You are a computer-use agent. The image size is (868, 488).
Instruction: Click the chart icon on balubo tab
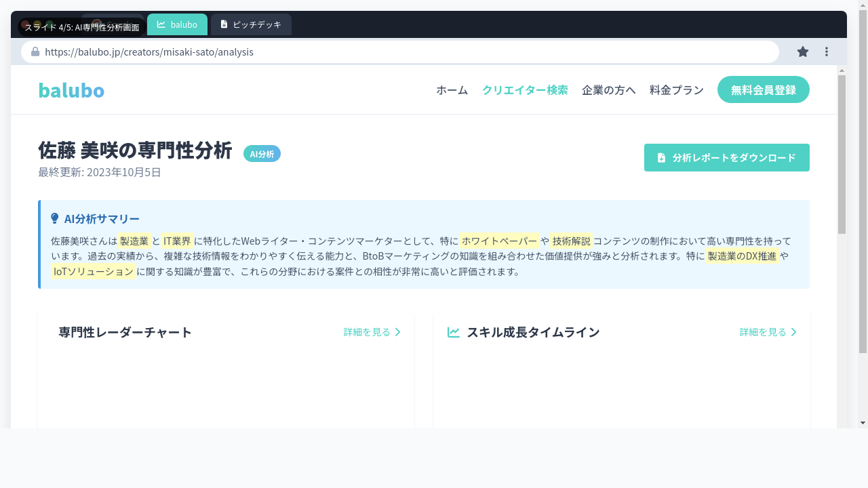point(161,24)
